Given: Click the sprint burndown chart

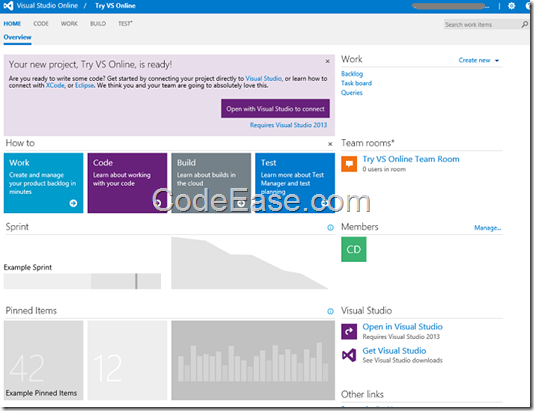Looking at the screenshot, I should pyautogui.click(x=250, y=263).
